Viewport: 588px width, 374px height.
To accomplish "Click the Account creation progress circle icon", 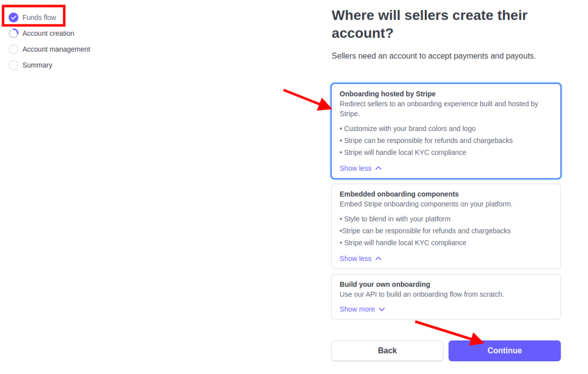I will click(x=13, y=33).
